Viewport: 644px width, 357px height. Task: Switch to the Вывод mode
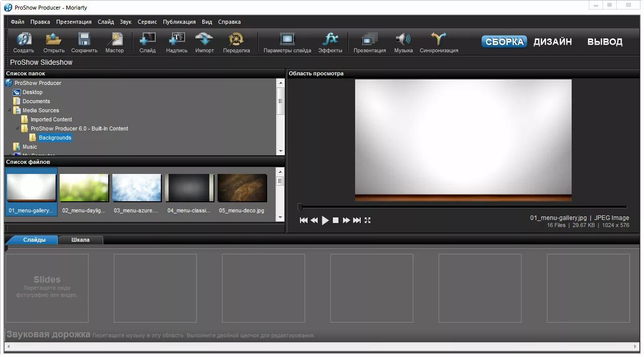605,42
